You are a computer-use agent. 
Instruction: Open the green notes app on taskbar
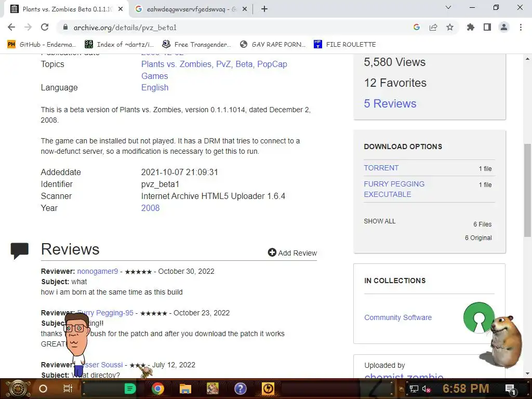(x=130, y=389)
